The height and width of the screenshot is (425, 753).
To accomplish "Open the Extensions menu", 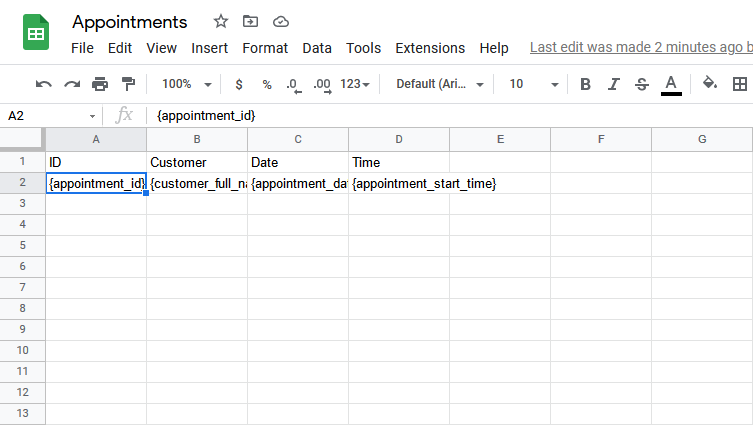I will tap(430, 48).
